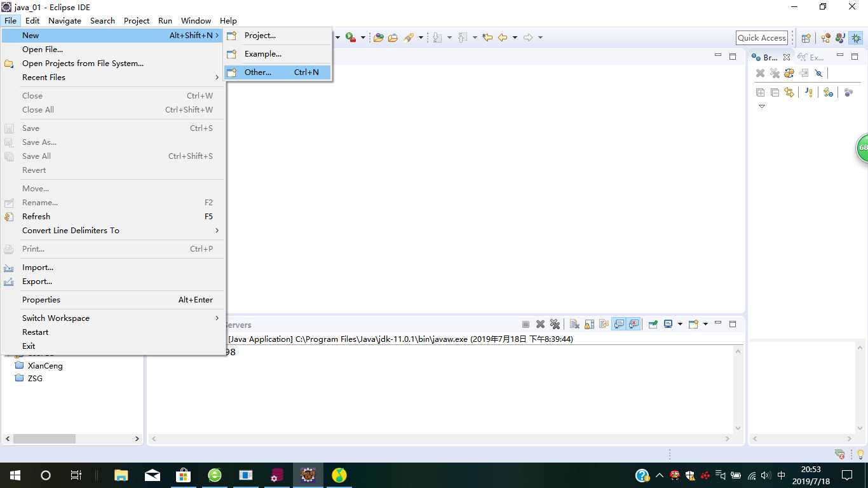
Task: Choose Restart from File menu
Action: [x=113, y=332]
